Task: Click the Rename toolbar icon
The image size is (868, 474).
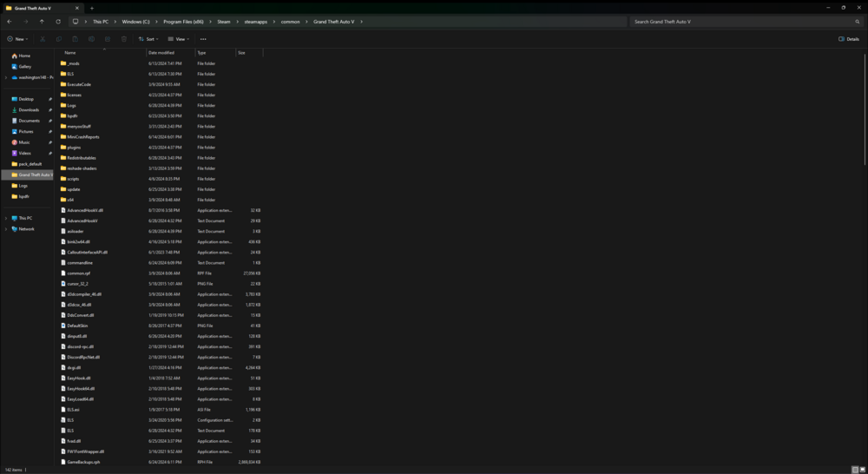Action: 91,39
